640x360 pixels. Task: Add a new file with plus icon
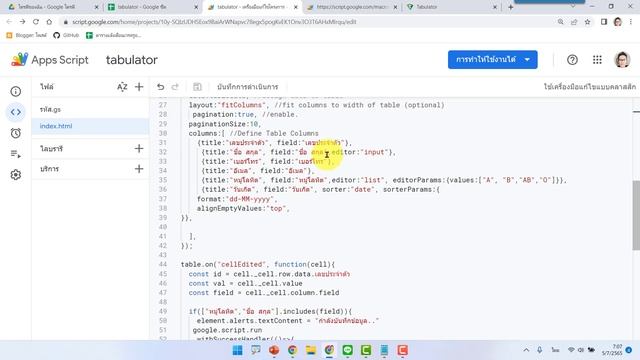(x=139, y=87)
